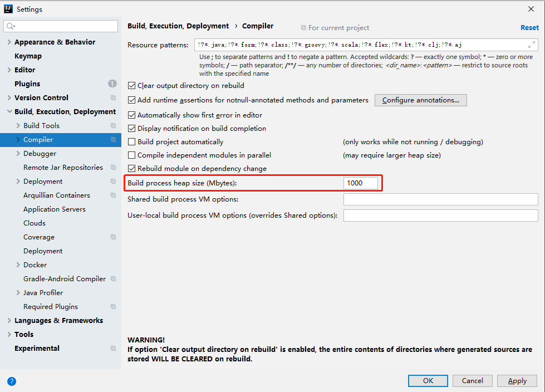The image size is (545, 392).
Task: Click the magnifier icon in the search box
Action: [x=10, y=26]
